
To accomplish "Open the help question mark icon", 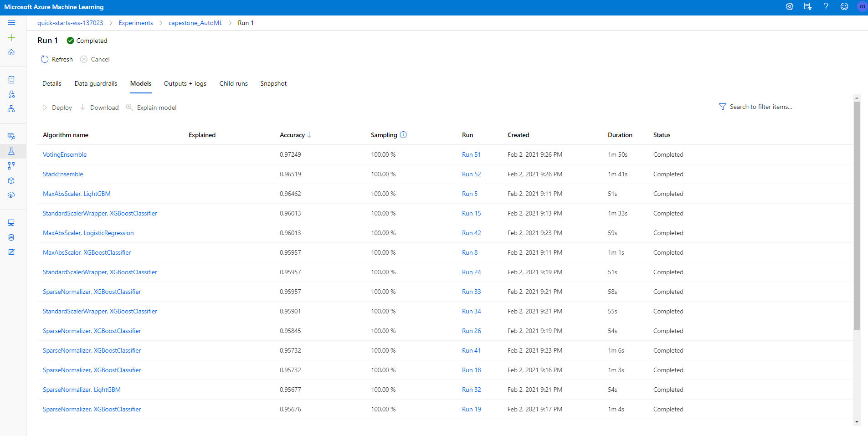I will pos(826,6).
